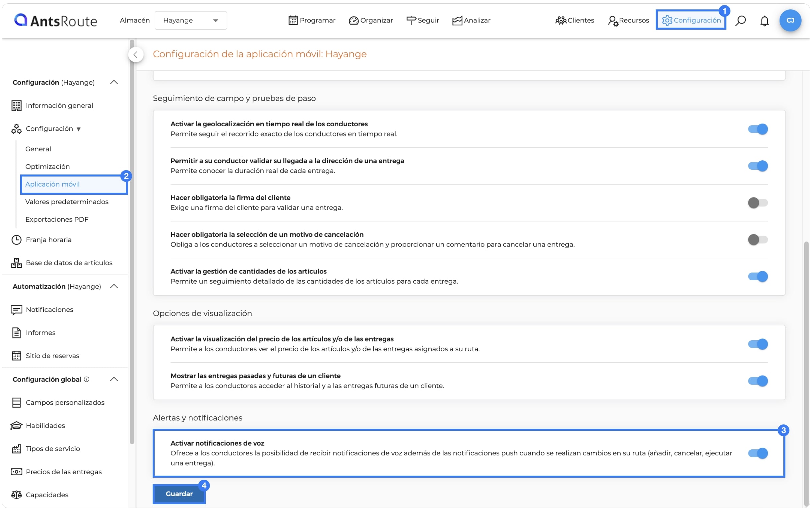The width and height of the screenshot is (812, 511).
Task: Open the Organizar menu
Action: tap(371, 21)
